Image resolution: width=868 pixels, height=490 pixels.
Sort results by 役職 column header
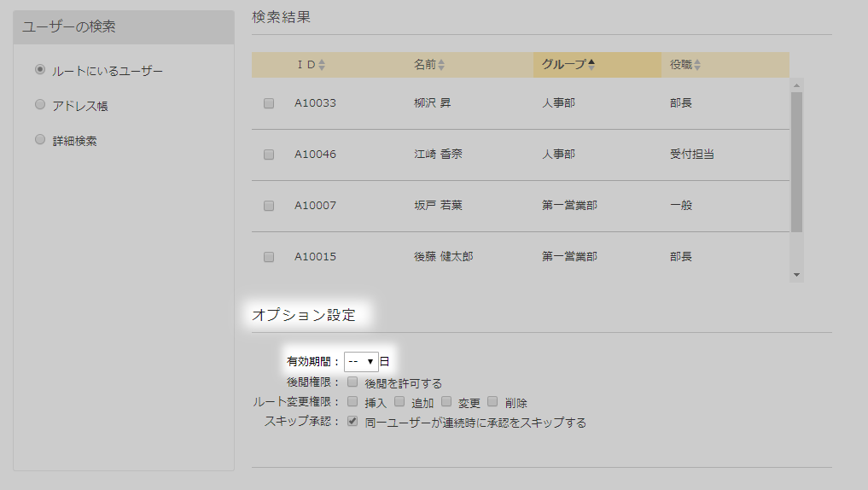point(685,65)
